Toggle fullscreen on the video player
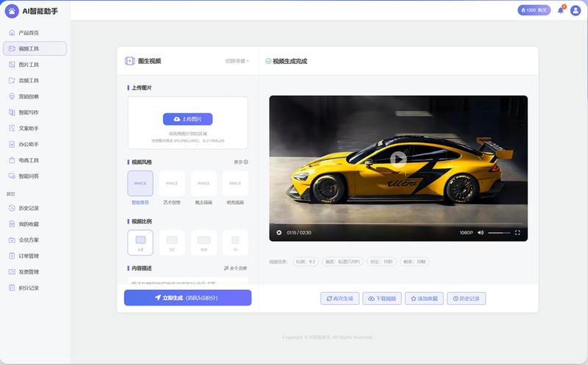The width and height of the screenshot is (588, 365). 517,232
